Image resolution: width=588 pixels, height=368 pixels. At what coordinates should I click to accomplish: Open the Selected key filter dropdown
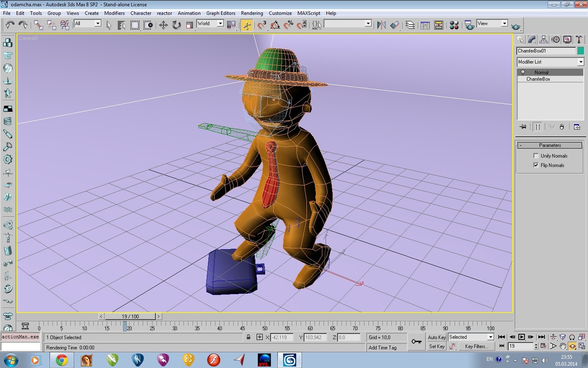click(x=471, y=337)
